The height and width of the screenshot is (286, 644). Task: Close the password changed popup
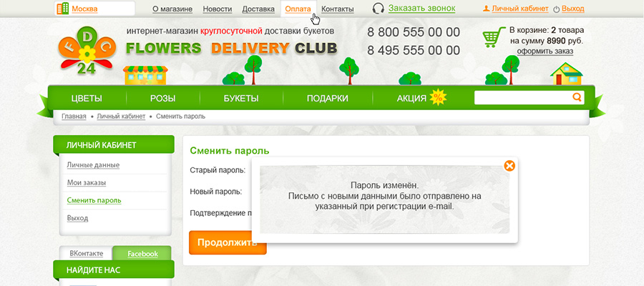pyautogui.click(x=509, y=166)
